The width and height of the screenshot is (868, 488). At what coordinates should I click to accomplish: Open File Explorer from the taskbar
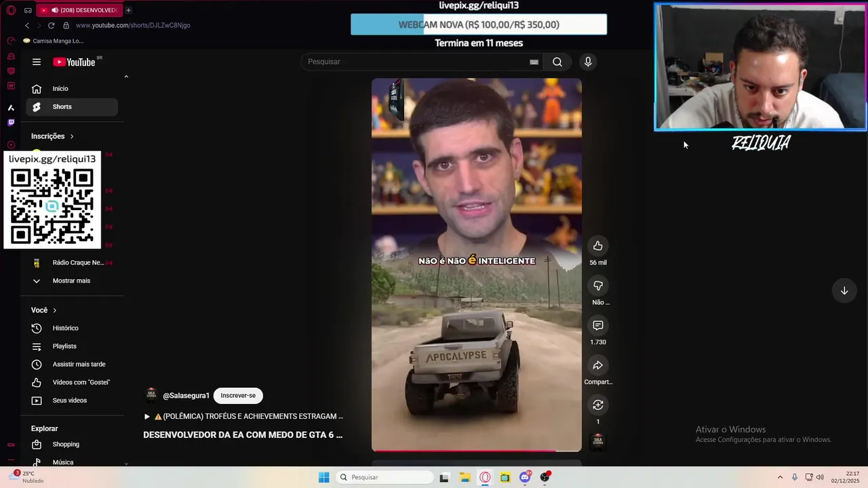pos(465,477)
